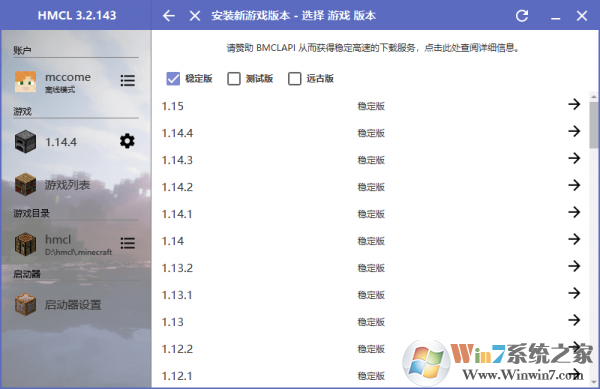Click the scrollbar up arrow
This screenshot has height=389, width=600.
click(593, 96)
